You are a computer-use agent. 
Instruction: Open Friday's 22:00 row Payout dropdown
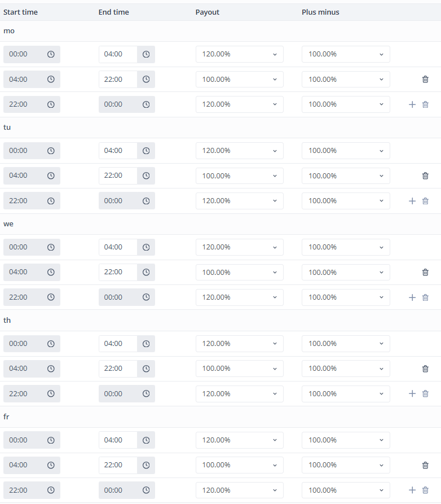point(240,490)
